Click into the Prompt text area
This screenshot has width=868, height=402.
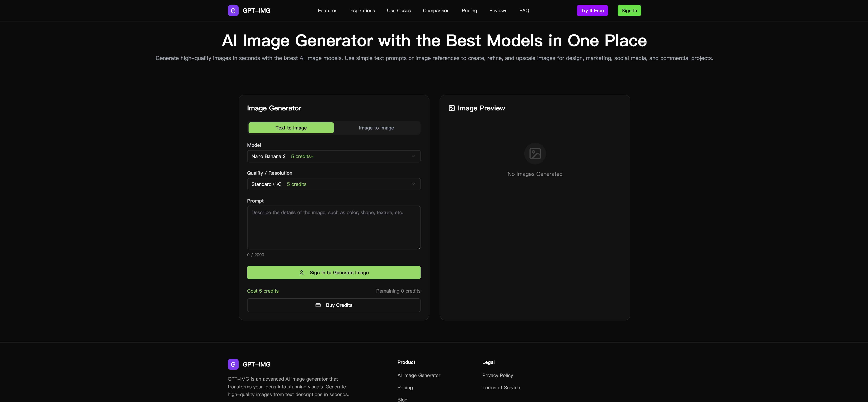tap(333, 228)
